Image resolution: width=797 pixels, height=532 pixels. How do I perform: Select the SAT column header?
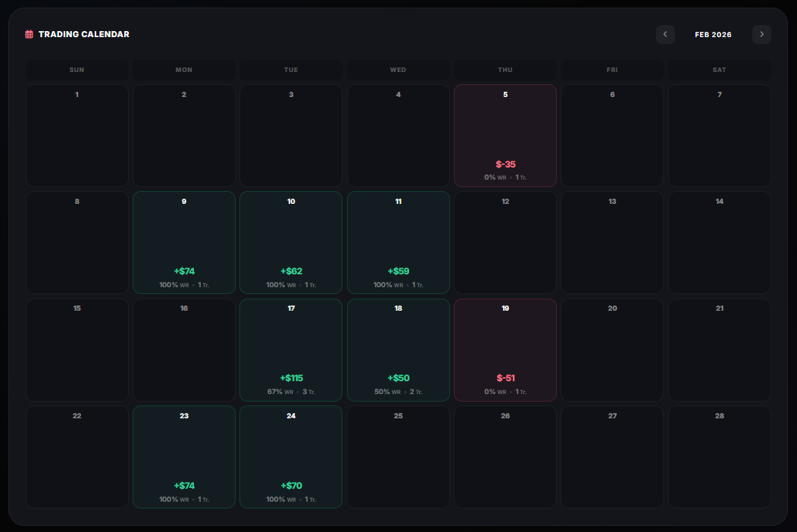pos(718,69)
